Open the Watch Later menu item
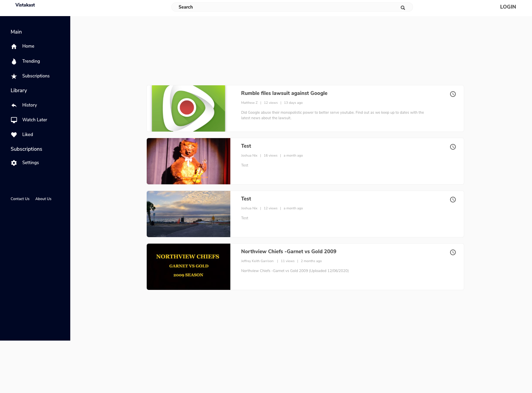Screen dimensions: 532x393 35,120
